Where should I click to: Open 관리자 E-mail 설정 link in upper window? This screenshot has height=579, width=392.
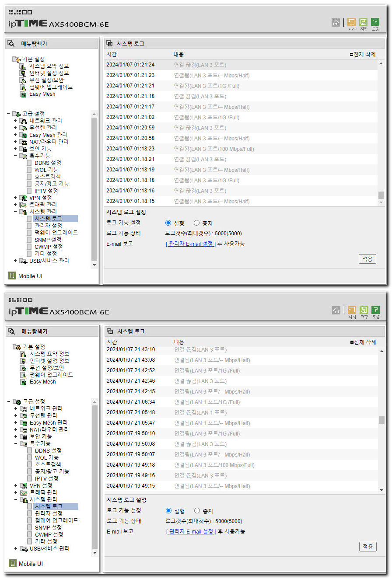[191, 244]
